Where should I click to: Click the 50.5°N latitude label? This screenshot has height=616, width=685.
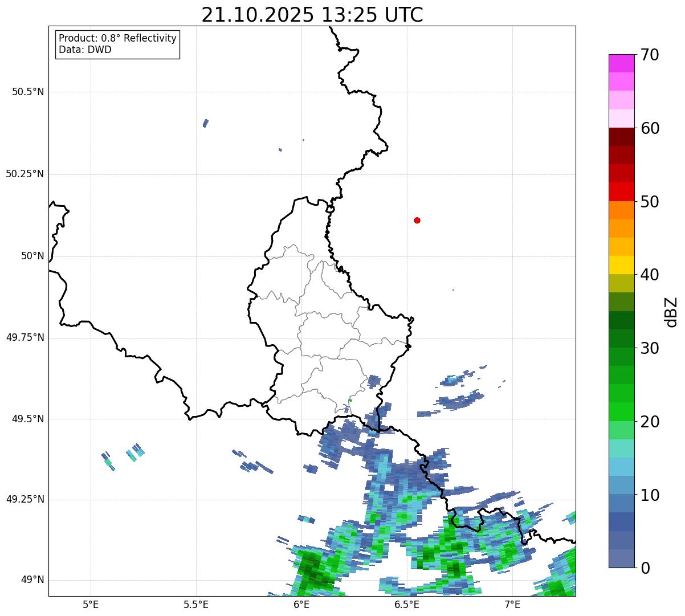tap(28, 92)
